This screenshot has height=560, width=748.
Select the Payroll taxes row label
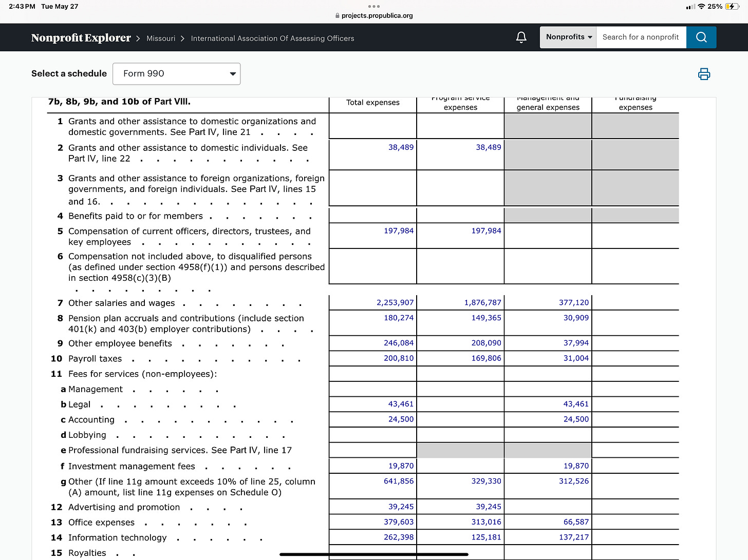95,359
